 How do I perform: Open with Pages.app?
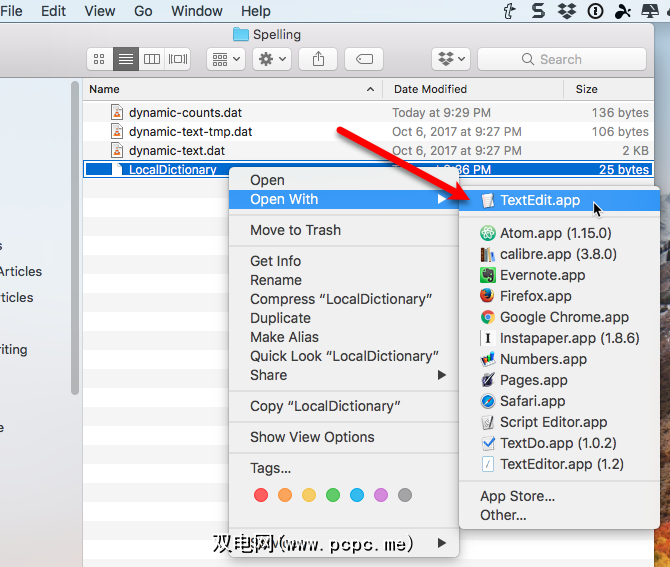(x=559, y=380)
